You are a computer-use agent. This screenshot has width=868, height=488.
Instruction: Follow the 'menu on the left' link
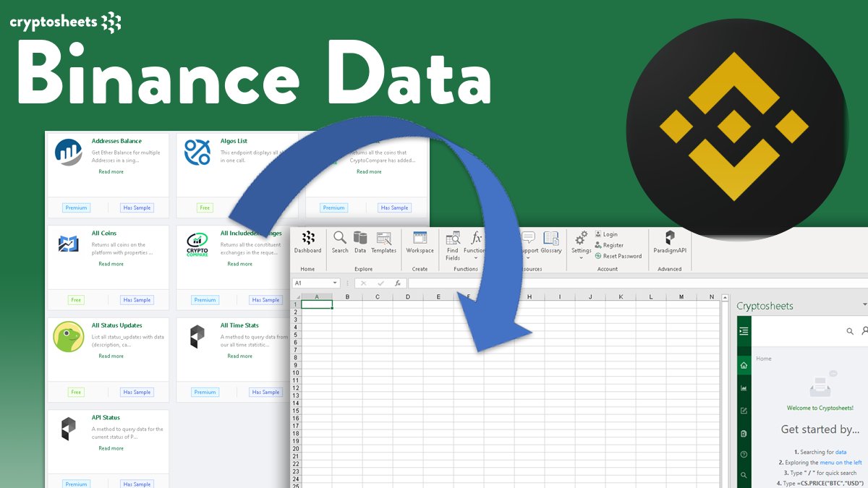pos(841,462)
